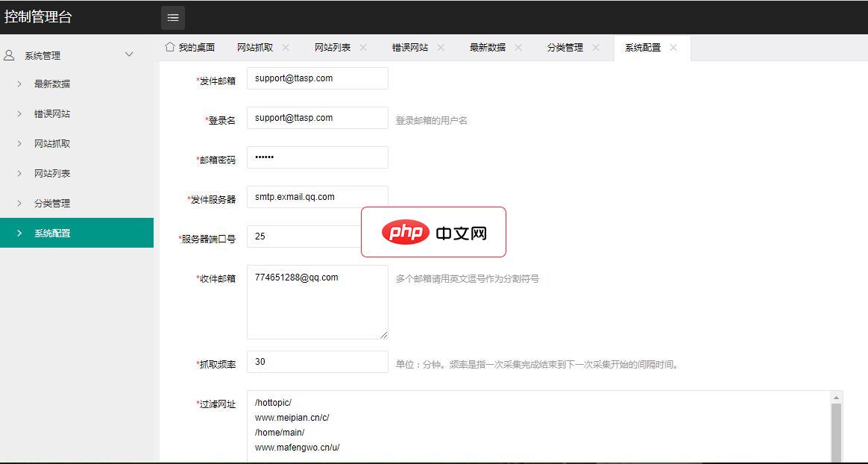Screen dimensions: 868x464
Task: Collapse the 系统管理 menu with its chevron
Action: [129, 54]
